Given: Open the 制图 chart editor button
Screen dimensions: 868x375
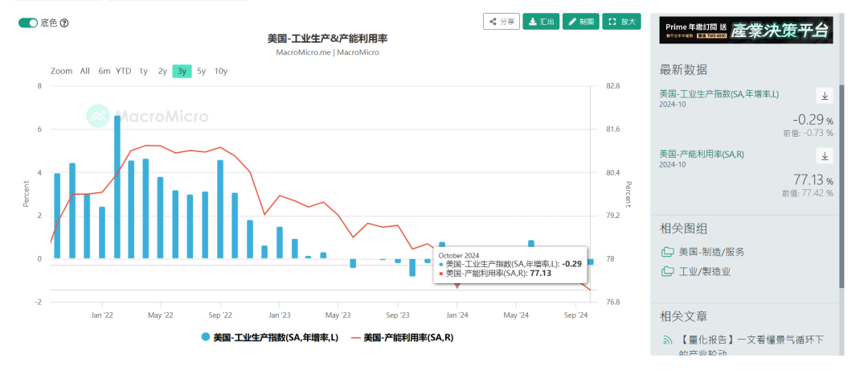Looking at the screenshot, I should [581, 22].
